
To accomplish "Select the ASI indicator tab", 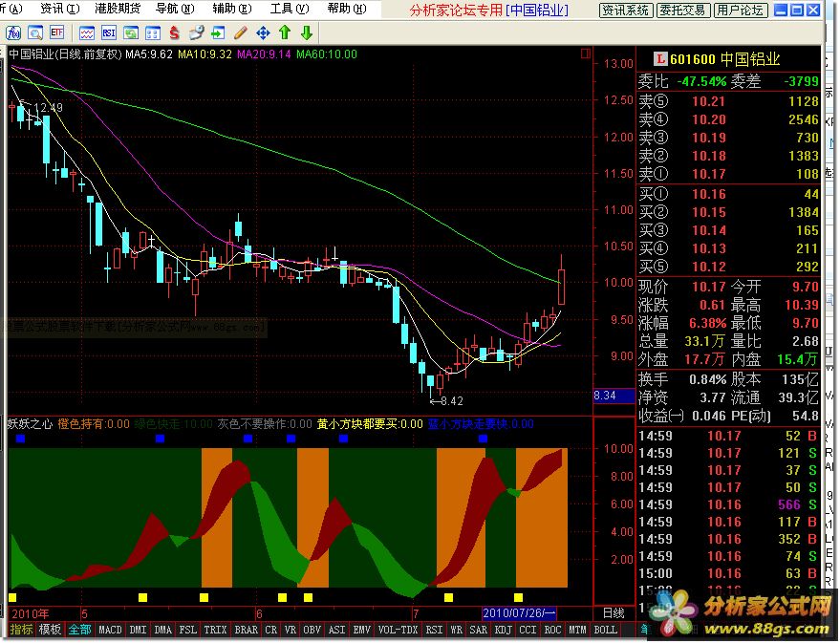I will click(336, 630).
